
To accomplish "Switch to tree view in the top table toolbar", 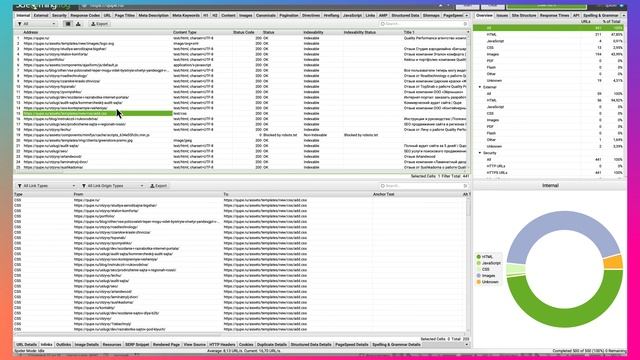I will pos(78,24).
